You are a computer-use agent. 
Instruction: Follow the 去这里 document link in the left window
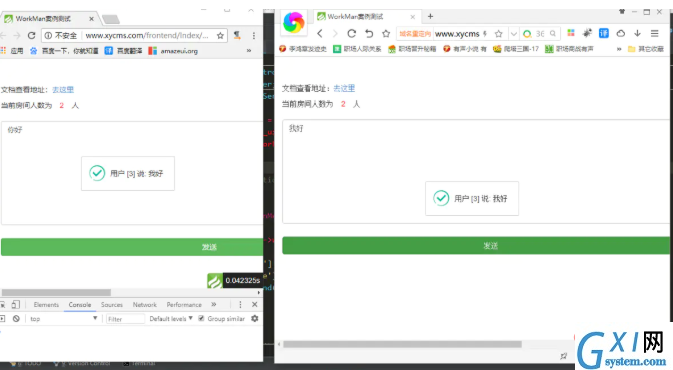pyautogui.click(x=63, y=90)
